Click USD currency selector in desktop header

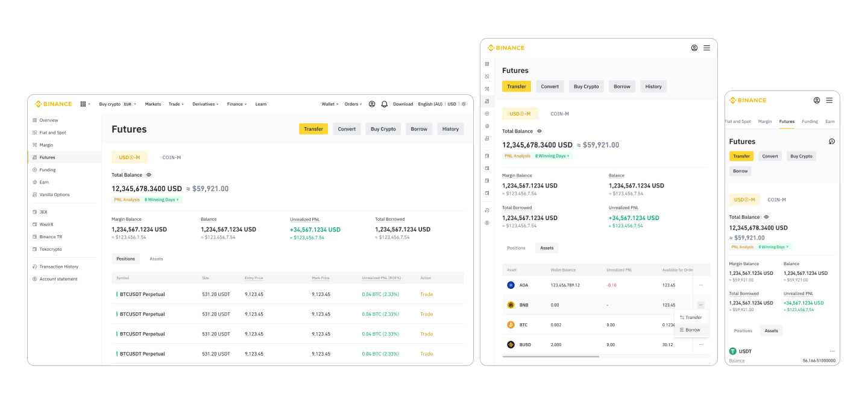click(451, 104)
